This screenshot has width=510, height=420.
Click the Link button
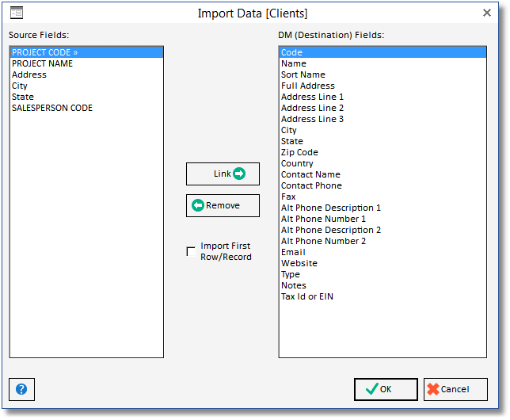tap(223, 174)
